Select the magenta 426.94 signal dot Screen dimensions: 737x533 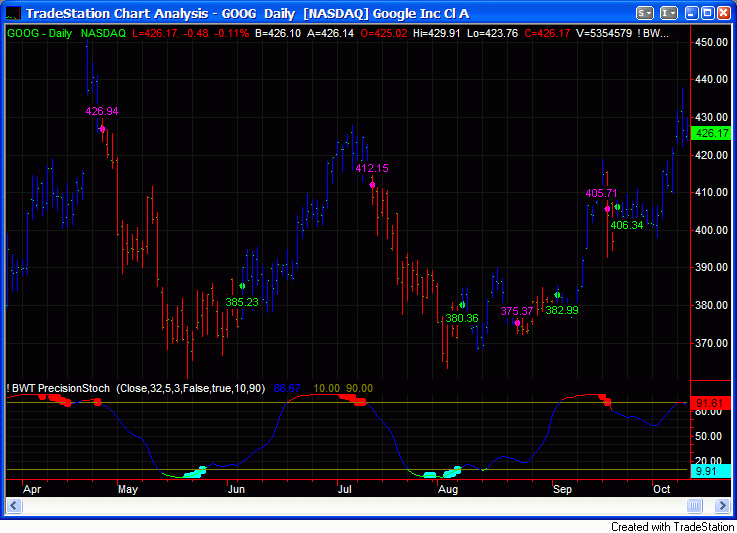(x=102, y=129)
